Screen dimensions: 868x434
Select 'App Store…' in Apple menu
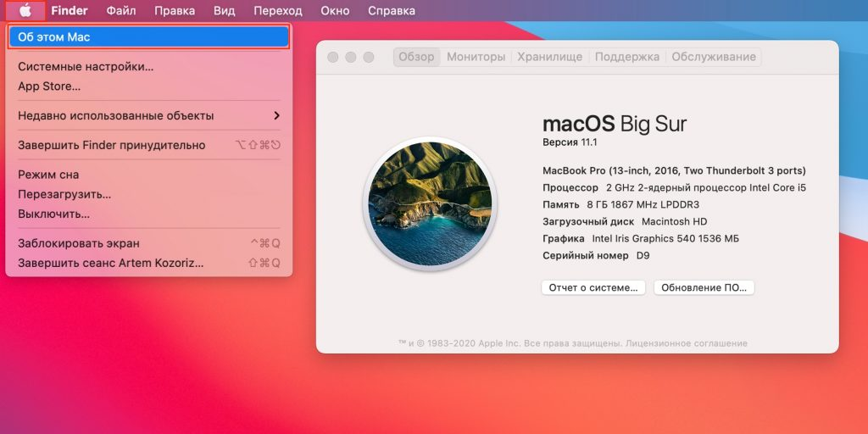coord(149,86)
